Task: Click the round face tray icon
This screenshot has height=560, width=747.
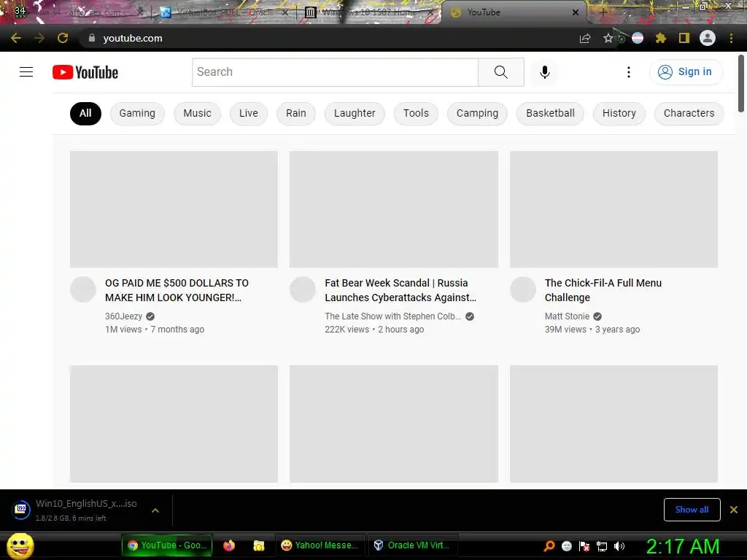Action: [566, 546]
